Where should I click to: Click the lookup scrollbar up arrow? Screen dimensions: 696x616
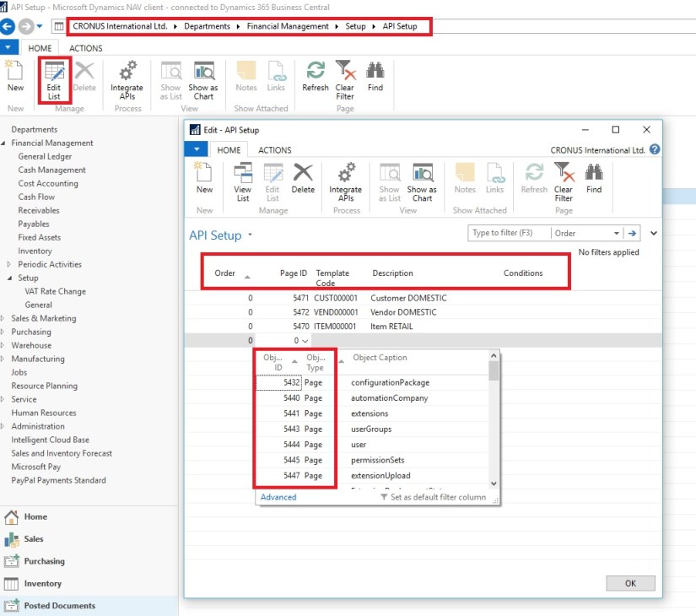pos(494,355)
